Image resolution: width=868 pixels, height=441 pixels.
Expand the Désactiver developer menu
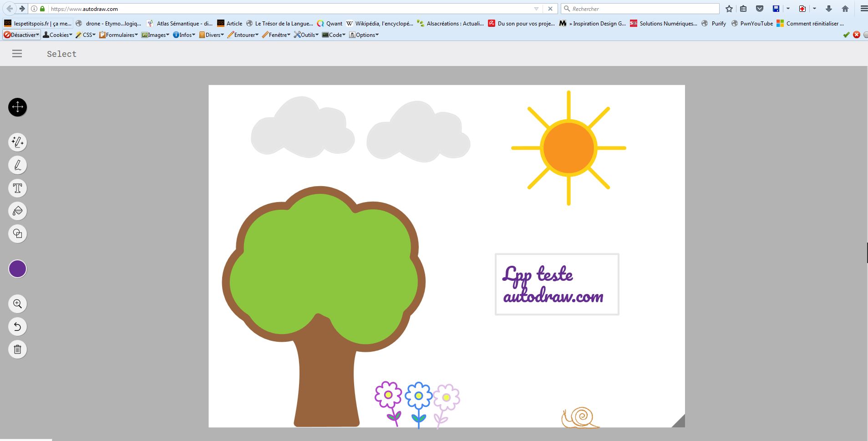tap(21, 35)
